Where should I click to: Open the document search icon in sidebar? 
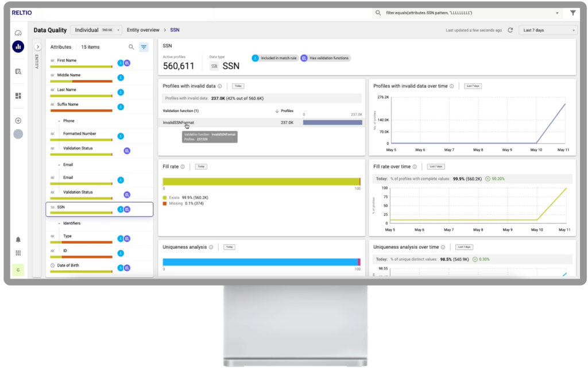click(18, 71)
